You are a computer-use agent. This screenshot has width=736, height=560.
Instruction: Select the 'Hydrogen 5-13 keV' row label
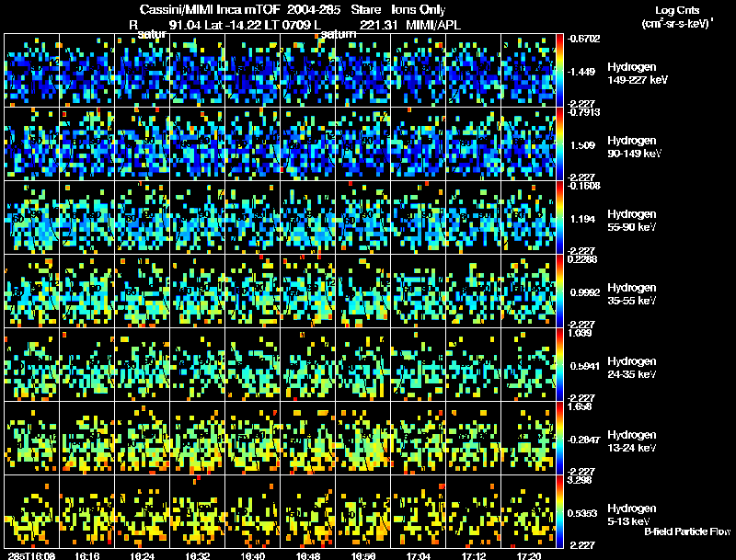[632, 515]
